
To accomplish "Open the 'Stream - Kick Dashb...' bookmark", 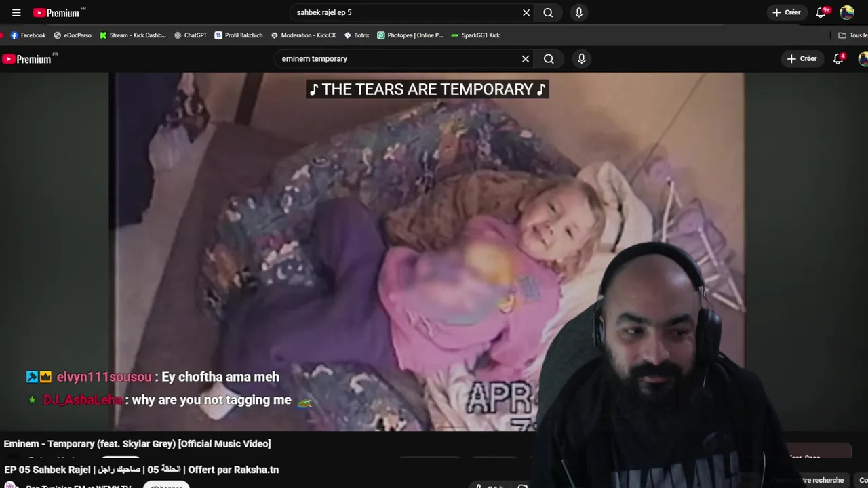I will [x=132, y=35].
